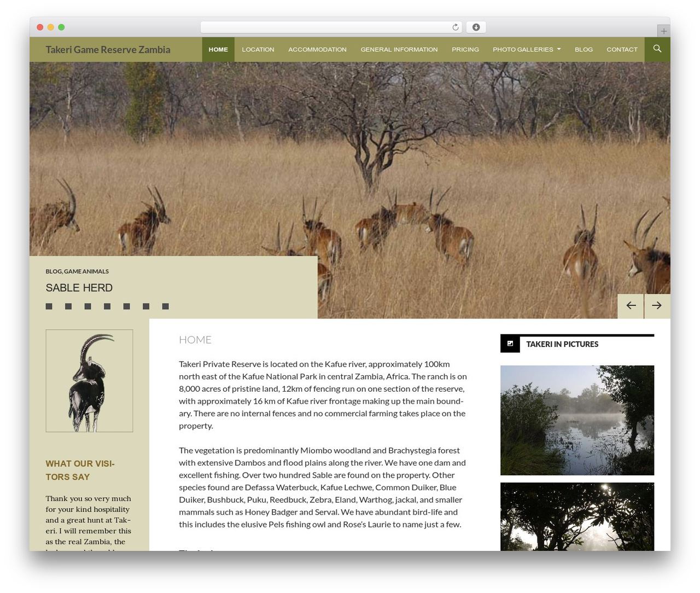
Task: Click the browser download arrow icon
Action: (x=476, y=27)
